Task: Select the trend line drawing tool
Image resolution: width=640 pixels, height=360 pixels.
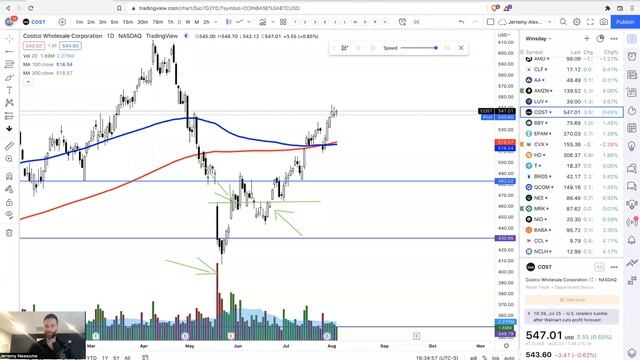Action: click(x=9, y=51)
